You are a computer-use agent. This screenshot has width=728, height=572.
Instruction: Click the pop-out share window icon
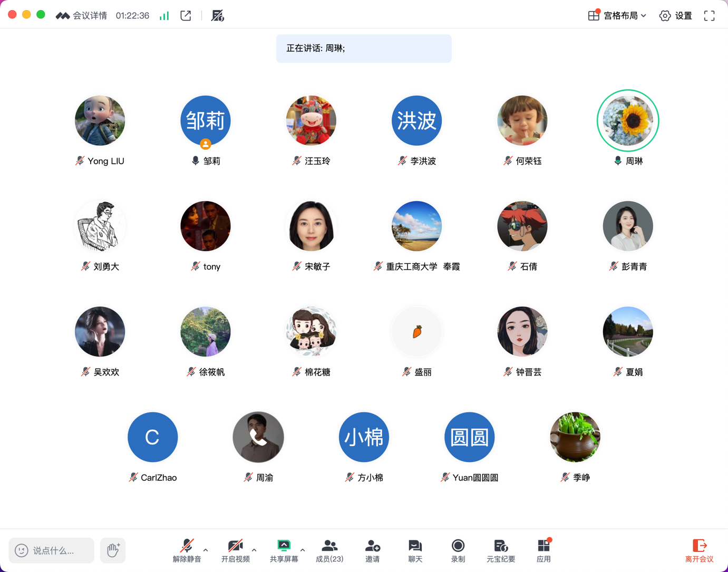click(x=186, y=16)
